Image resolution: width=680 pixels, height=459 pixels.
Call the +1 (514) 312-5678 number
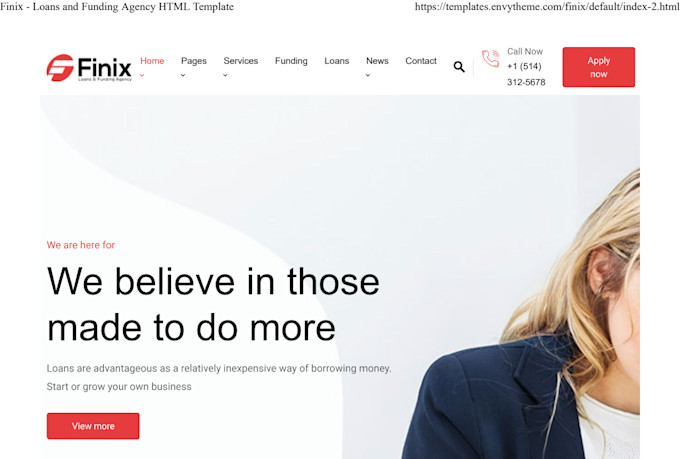(526, 74)
